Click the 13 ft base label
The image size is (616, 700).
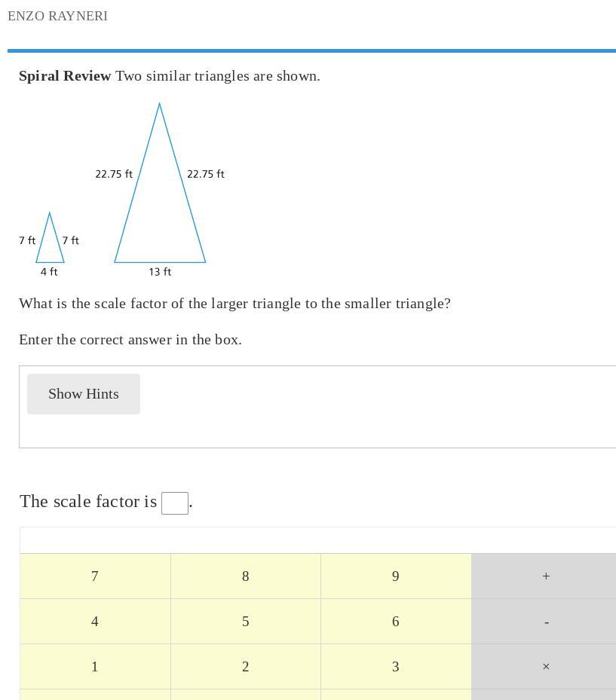coord(160,272)
